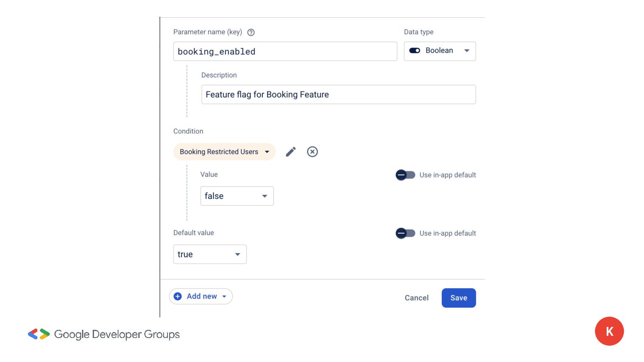Click the Google Developer Groups logo

[x=39, y=334]
